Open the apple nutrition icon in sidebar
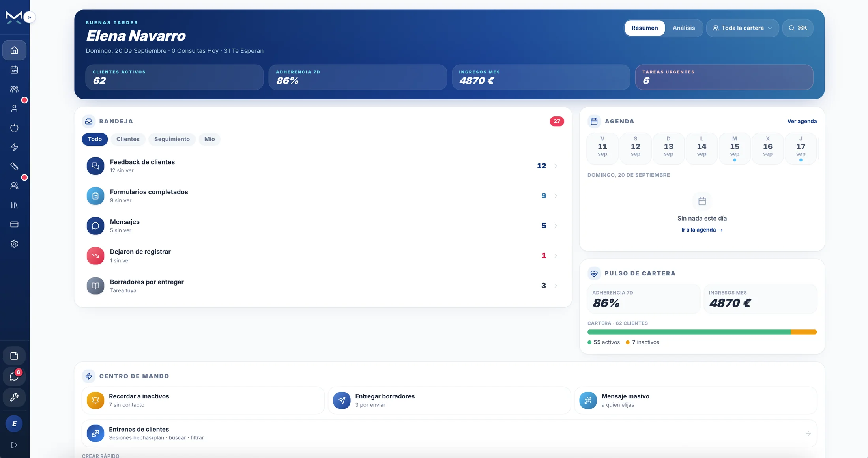The image size is (868, 458). coord(14,128)
